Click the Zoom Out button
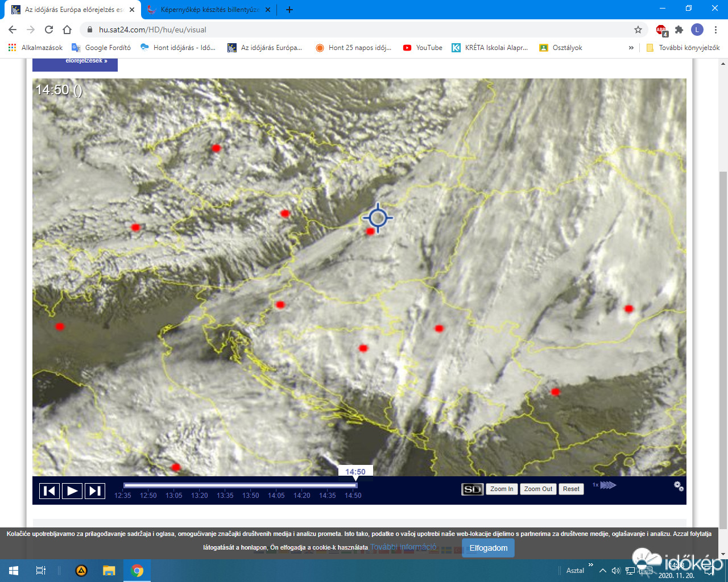Screen dimensions: 728x582 pos(538,489)
